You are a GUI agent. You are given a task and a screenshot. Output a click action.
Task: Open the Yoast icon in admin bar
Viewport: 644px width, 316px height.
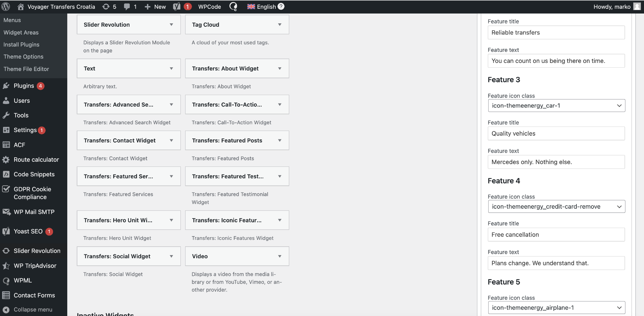coord(177,6)
